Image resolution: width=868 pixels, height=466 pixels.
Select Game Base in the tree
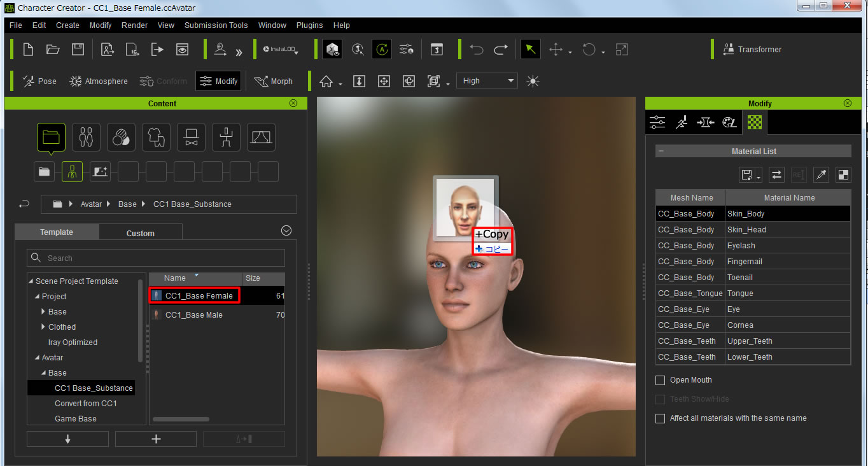pyautogui.click(x=76, y=419)
